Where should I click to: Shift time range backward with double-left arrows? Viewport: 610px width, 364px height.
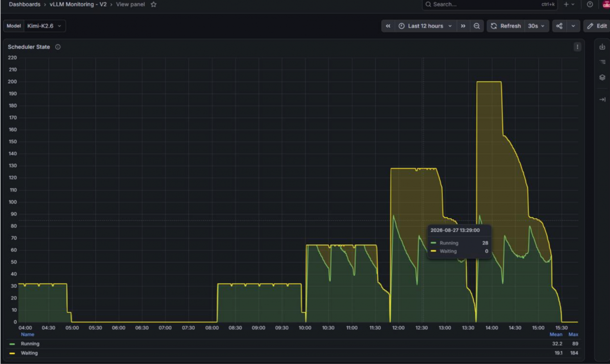pos(388,26)
